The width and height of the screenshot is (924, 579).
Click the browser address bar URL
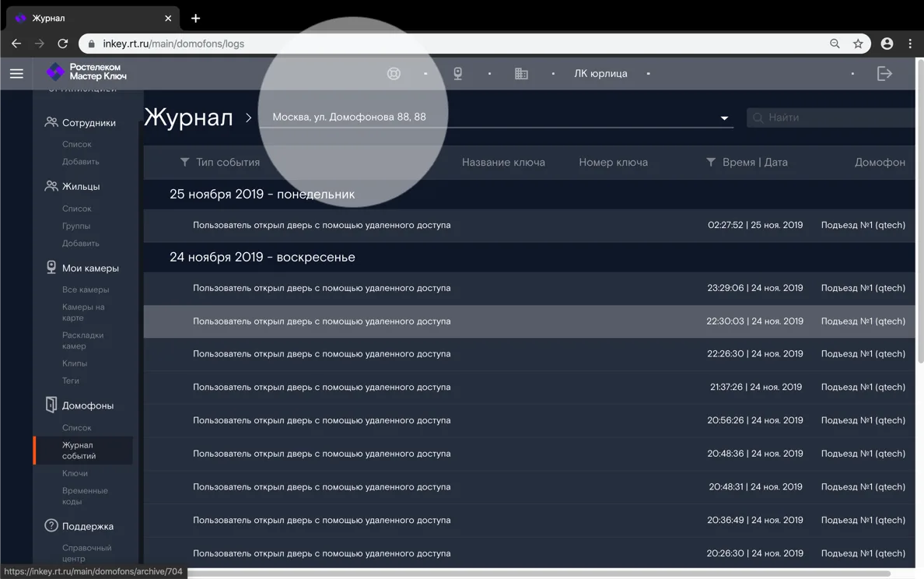173,44
